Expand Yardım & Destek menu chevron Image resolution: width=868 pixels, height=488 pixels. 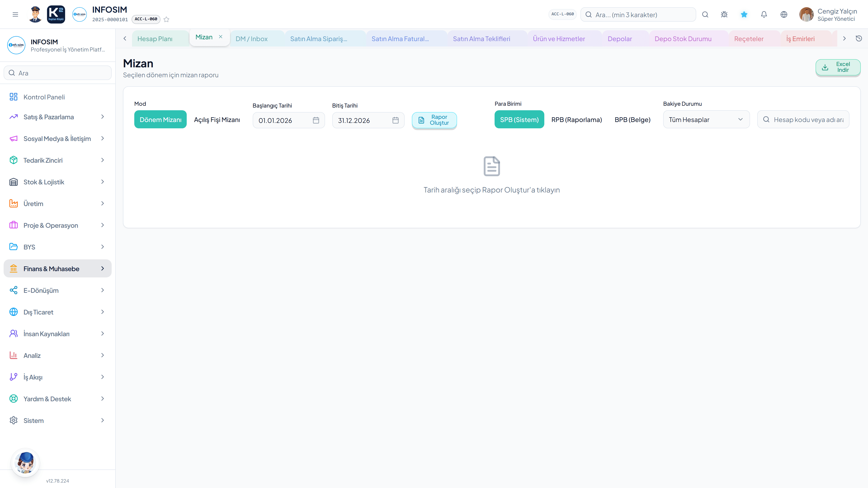pos(103,399)
